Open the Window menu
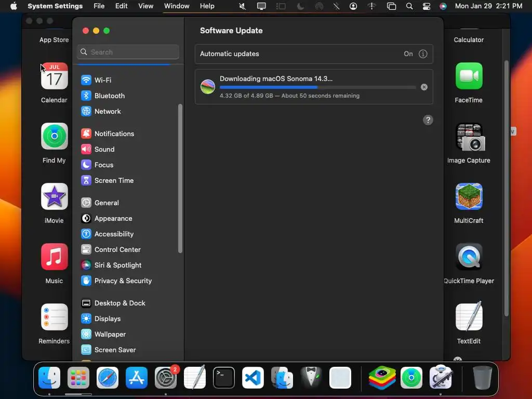This screenshot has height=399, width=532. 177,6
